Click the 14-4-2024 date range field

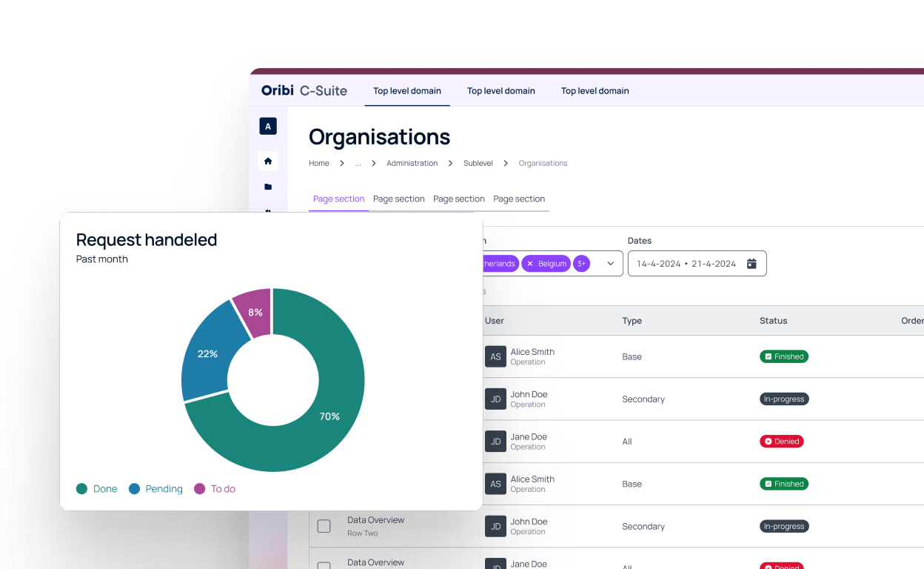tap(686, 264)
